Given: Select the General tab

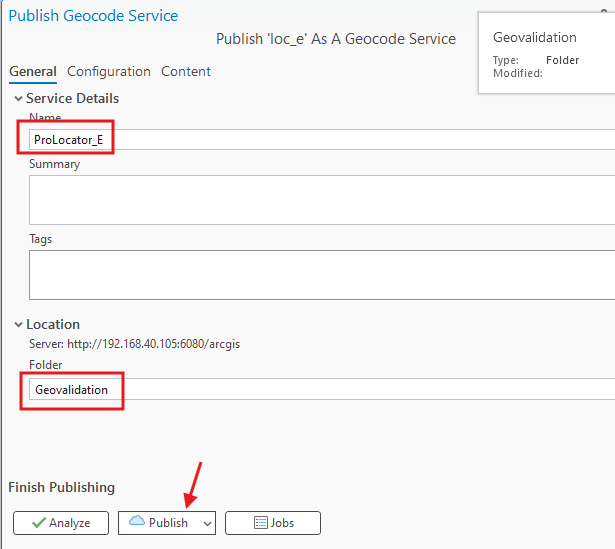Looking at the screenshot, I should click(33, 71).
